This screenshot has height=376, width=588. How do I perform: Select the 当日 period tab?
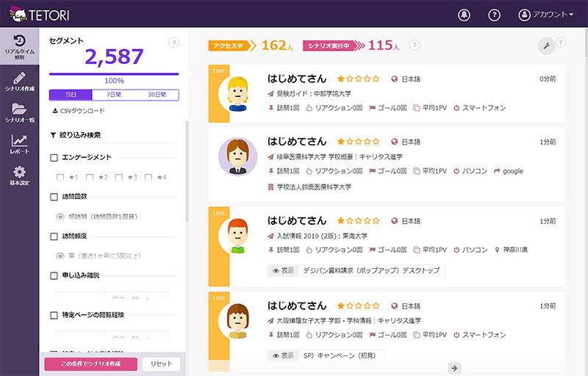[71, 95]
